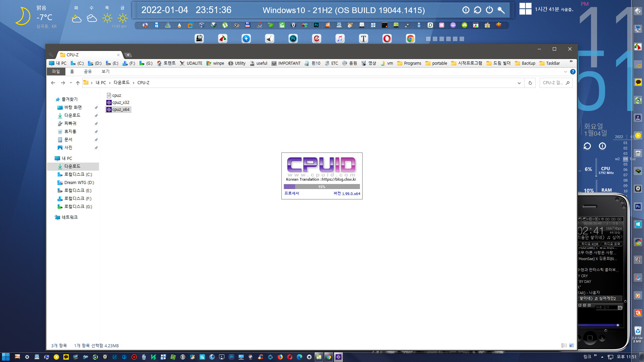Open the 공유 ribbon tab

(88, 72)
